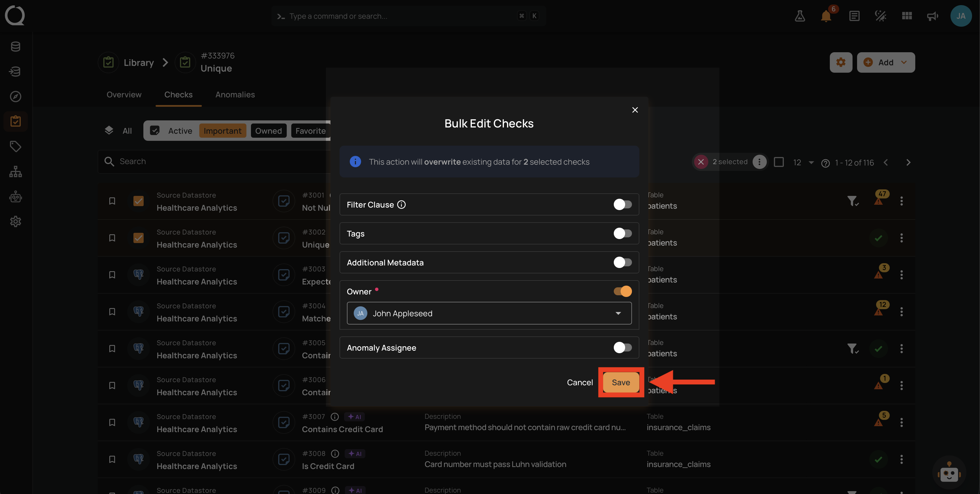Disable the Owner toggle
Image resolution: width=980 pixels, height=494 pixels.
(622, 292)
